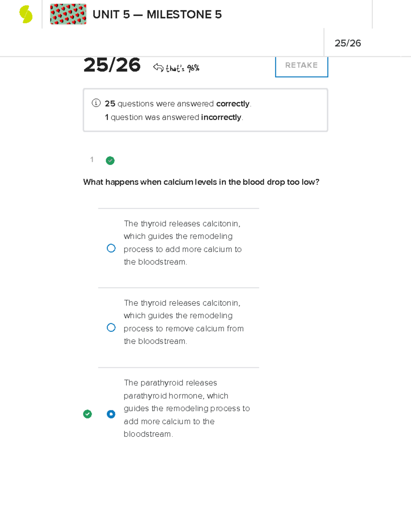This screenshot has width=411, height=532.
Task: Click the green Sophia logo icon
Action: coord(26,14)
